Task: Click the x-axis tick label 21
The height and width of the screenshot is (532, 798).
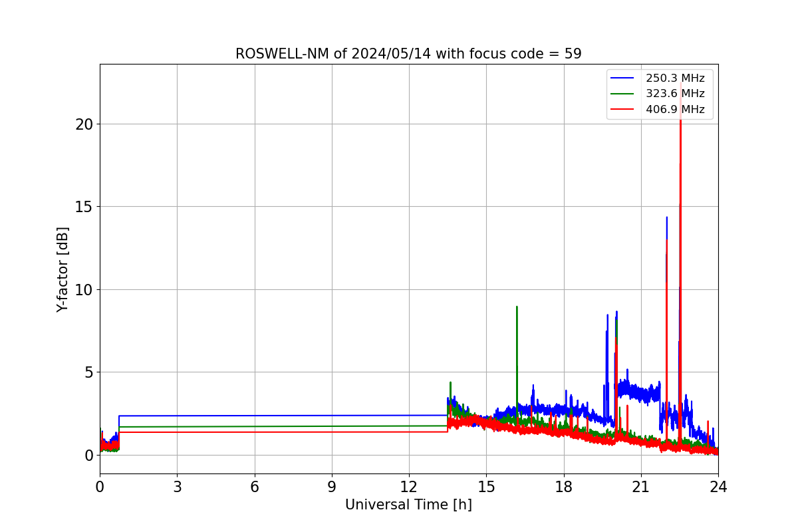Action: coord(640,486)
